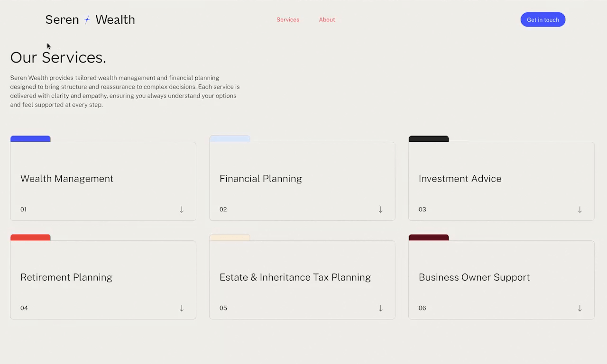
Task: Expand Wealth Management with the down arrow
Action: point(182,209)
